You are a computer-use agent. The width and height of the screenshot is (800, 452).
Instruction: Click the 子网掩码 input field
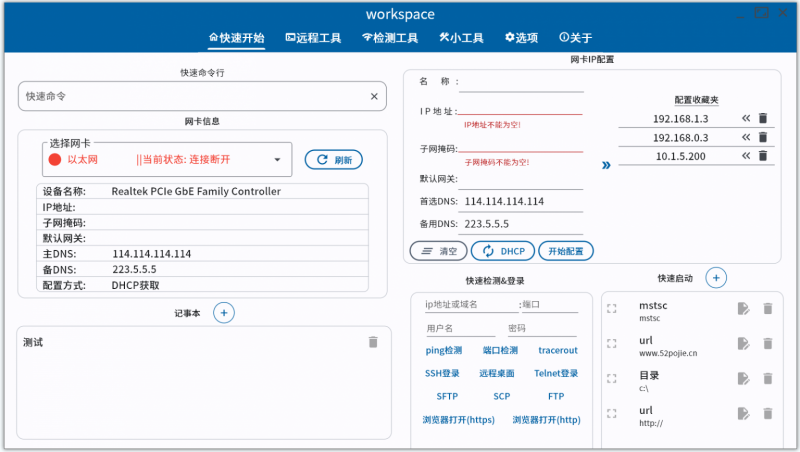point(520,146)
